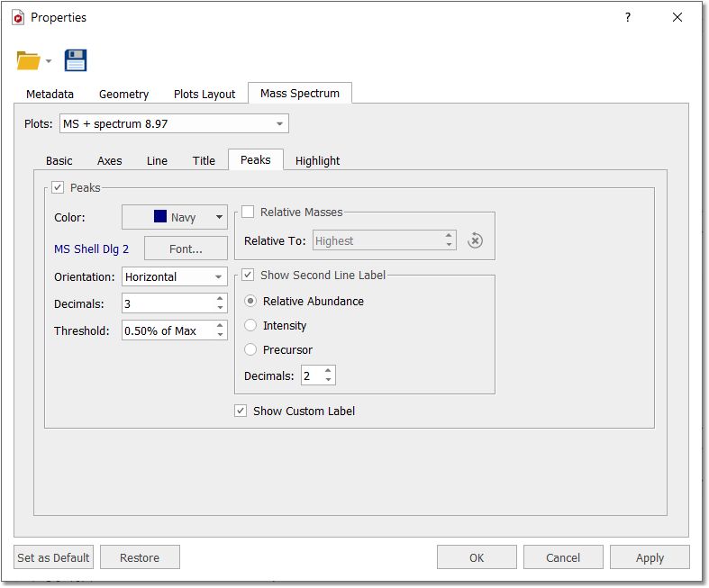The image size is (709, 588).
Task: Select the Peaks sub-tab
Action: click(256, 160)
